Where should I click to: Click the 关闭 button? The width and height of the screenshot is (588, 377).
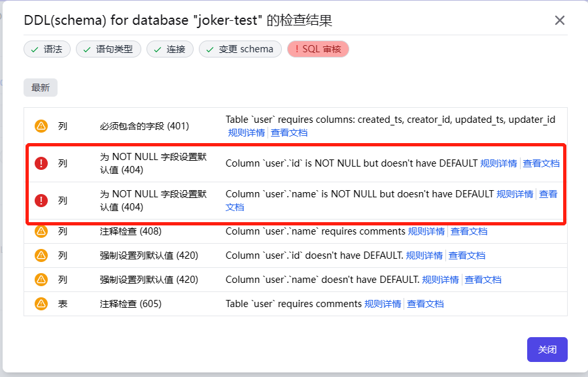[547, 350]
